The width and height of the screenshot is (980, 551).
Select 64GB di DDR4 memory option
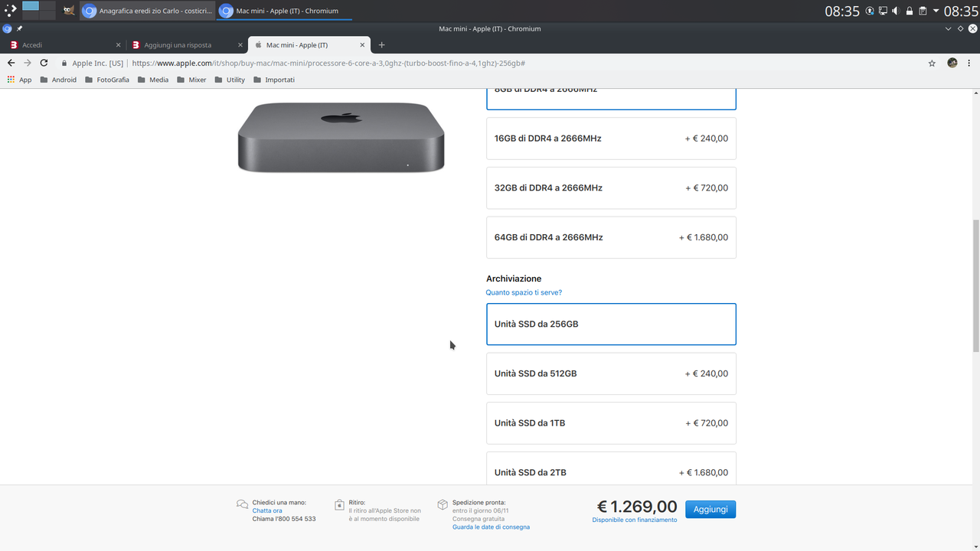(x=611, y=237)
